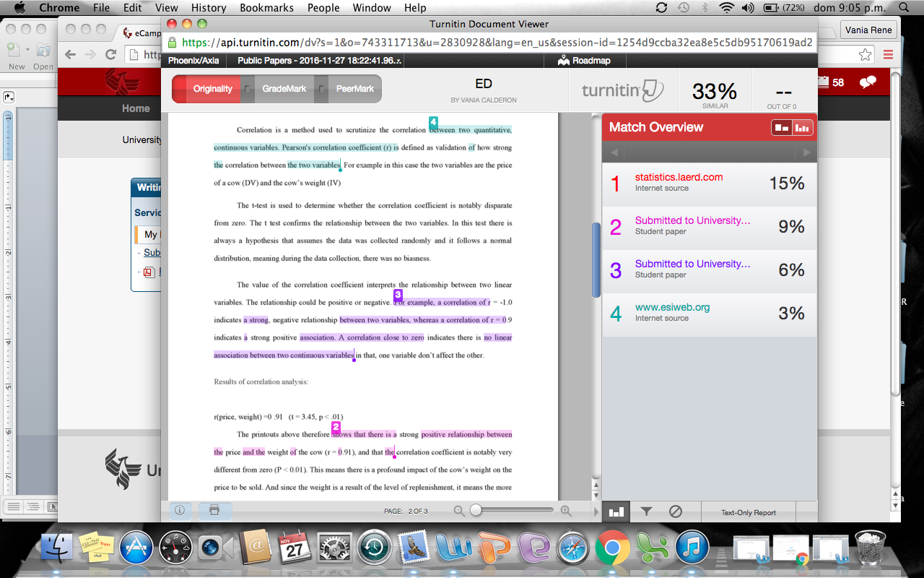Viewport: 924px width, 578px height.
Task: Open the Help menu
Action: click(x=415, y=8)
